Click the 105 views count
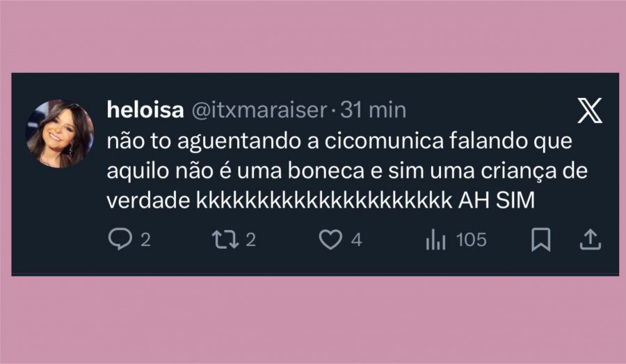Viewport: 626px width, 364px height. 471,240
